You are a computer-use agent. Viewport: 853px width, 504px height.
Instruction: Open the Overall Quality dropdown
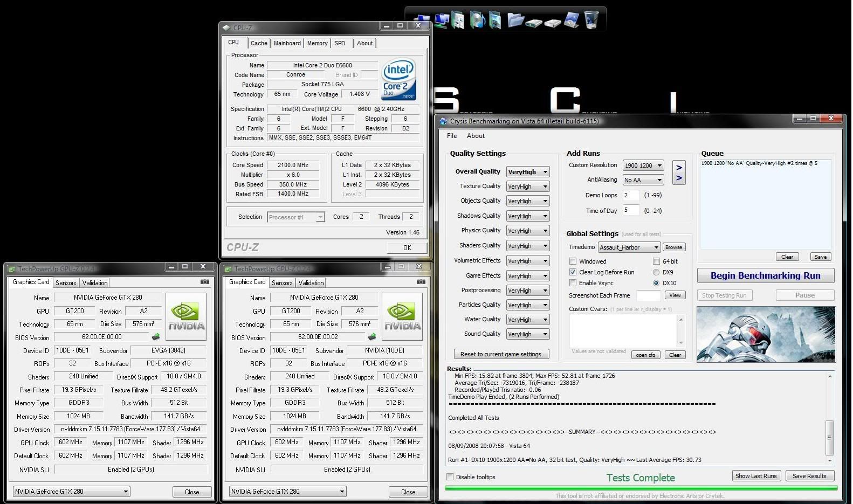pos(527,172)
